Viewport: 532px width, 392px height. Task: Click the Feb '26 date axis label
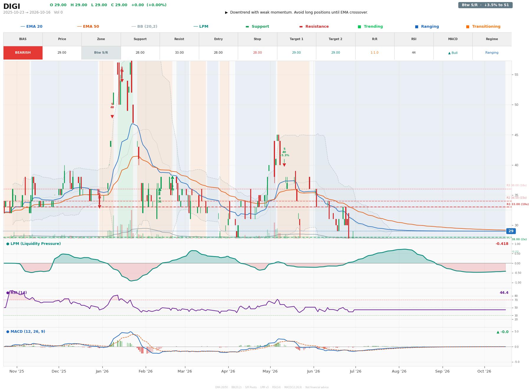[145, 371]
